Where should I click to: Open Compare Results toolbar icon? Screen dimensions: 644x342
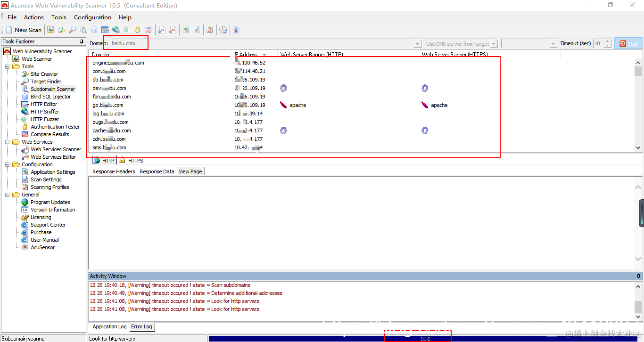(149, 30)
